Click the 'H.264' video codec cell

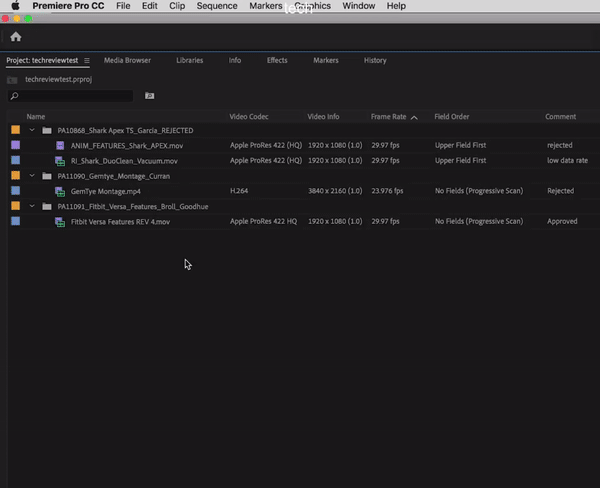point(239,191)
